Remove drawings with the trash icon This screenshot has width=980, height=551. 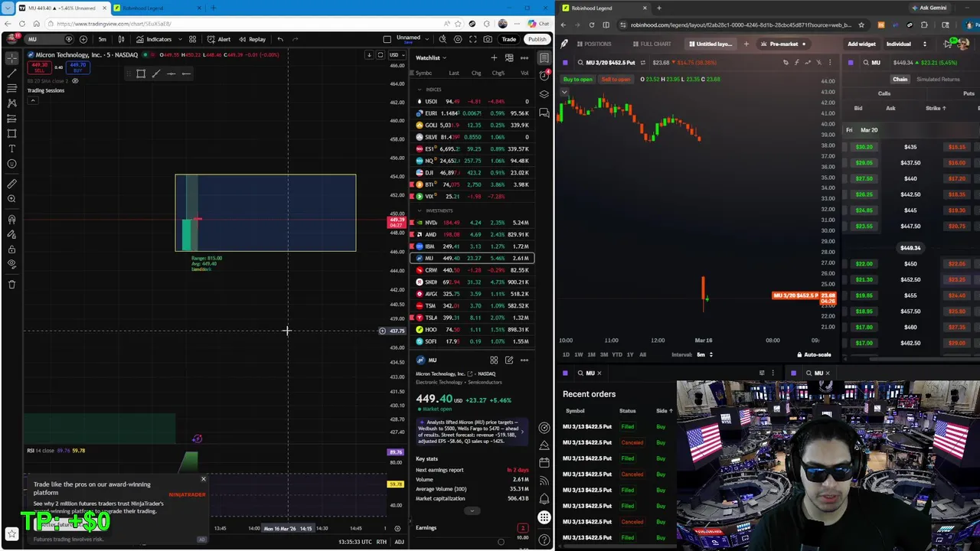pos(11,285)
